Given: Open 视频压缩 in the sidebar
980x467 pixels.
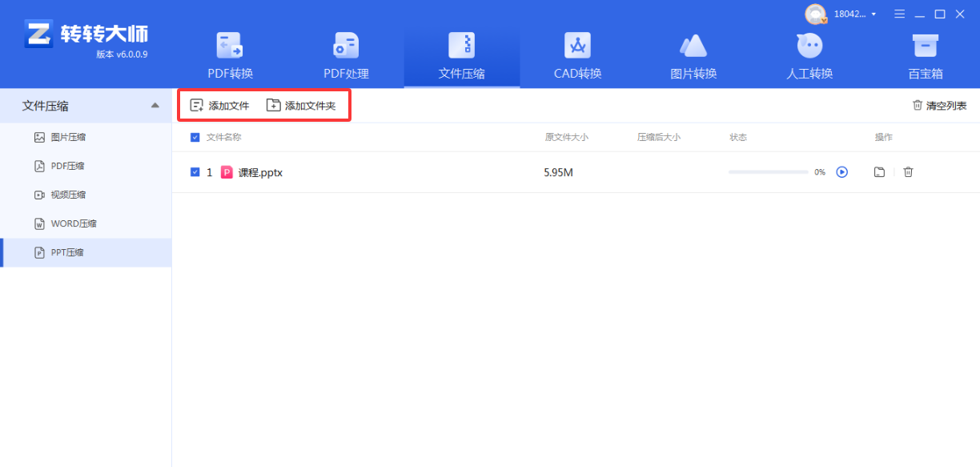Looking at the screenshot, I should coord(86,195).
